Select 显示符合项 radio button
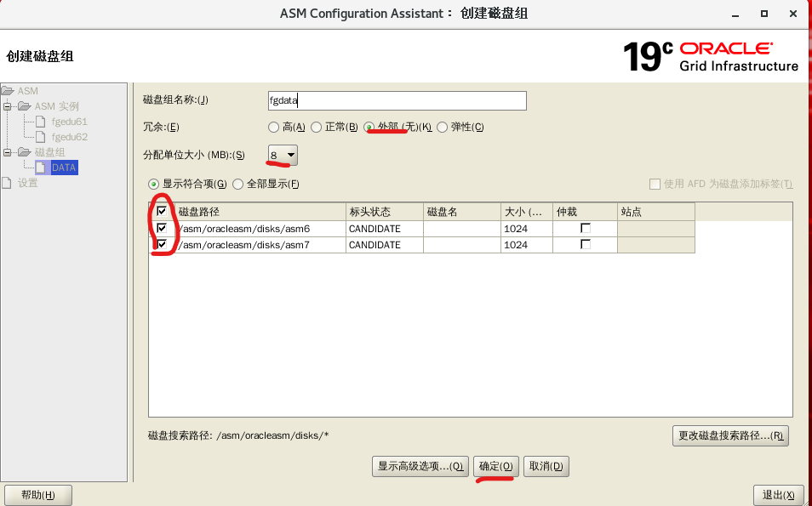Screen dimensions: 812x506 click(153, 185)
